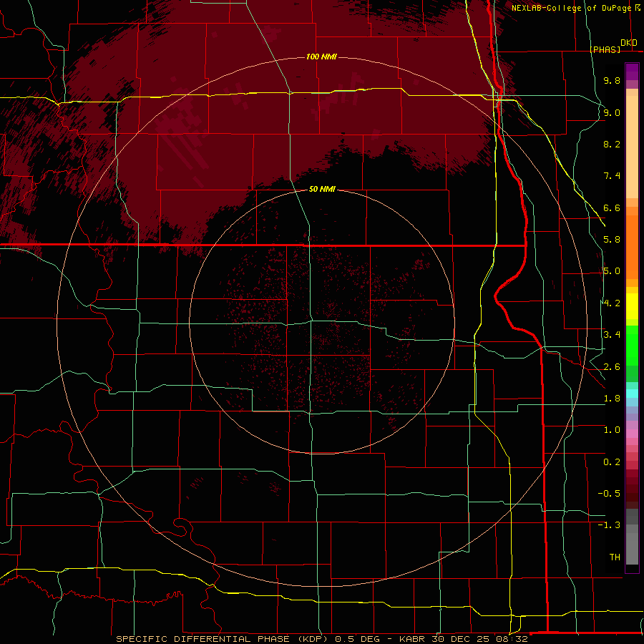Click the cyan swatch on color bar
Screen dimensions: 644x644
[x=632, y=394]
